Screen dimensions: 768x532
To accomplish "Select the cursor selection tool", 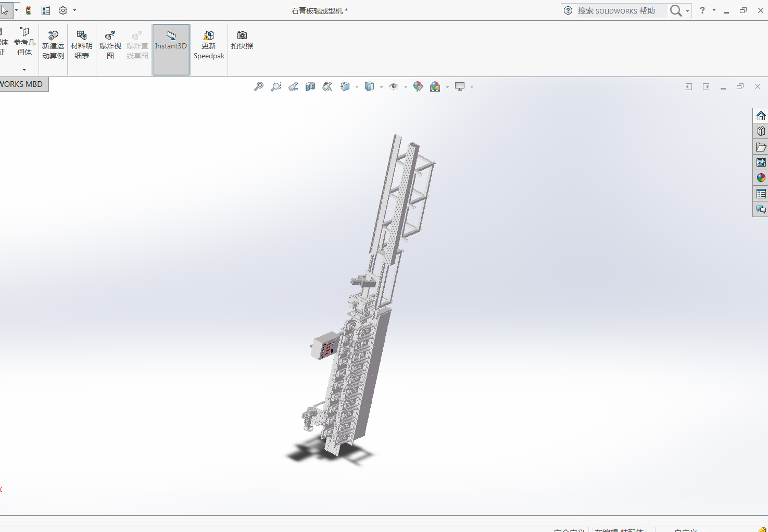I will point(5,10).
